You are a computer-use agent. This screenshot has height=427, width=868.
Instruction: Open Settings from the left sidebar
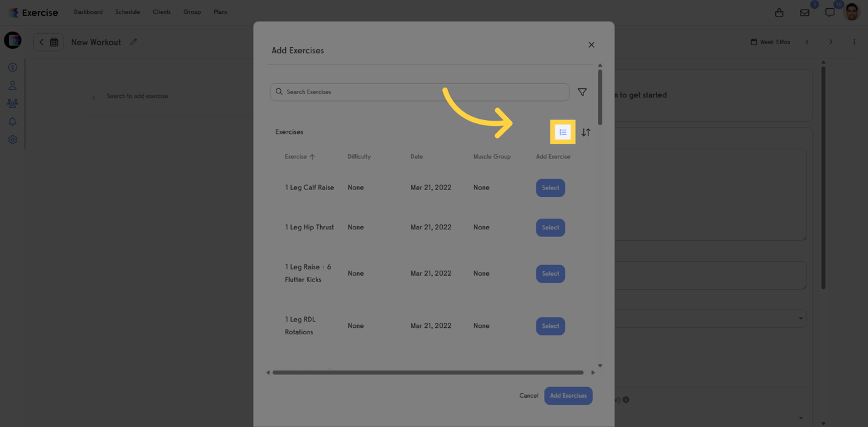[12, 139]
